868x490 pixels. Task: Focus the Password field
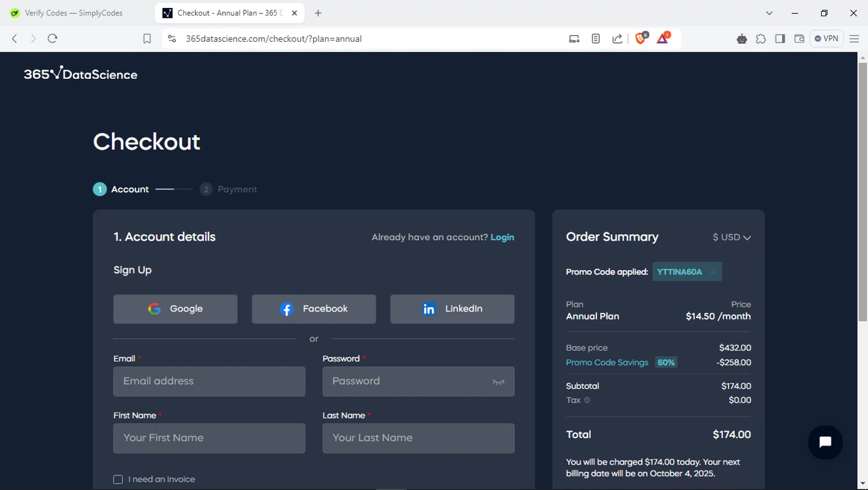point(418,381)
